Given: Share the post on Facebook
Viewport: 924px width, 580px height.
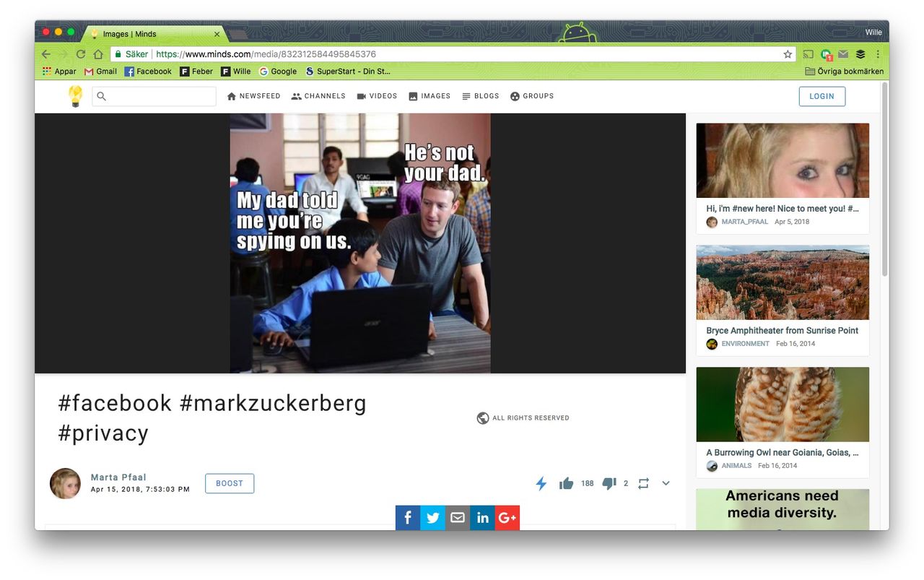Looking at the screenshot, I should [407, 517].
